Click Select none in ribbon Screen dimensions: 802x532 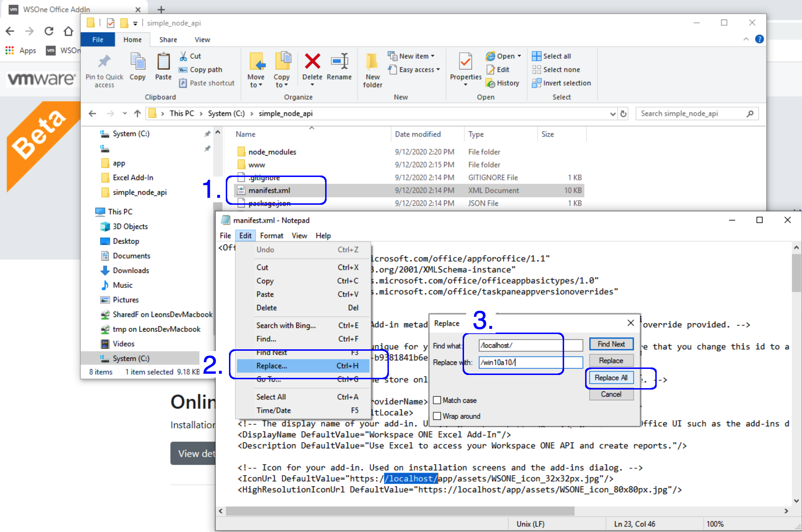click(x=556, y=69)
